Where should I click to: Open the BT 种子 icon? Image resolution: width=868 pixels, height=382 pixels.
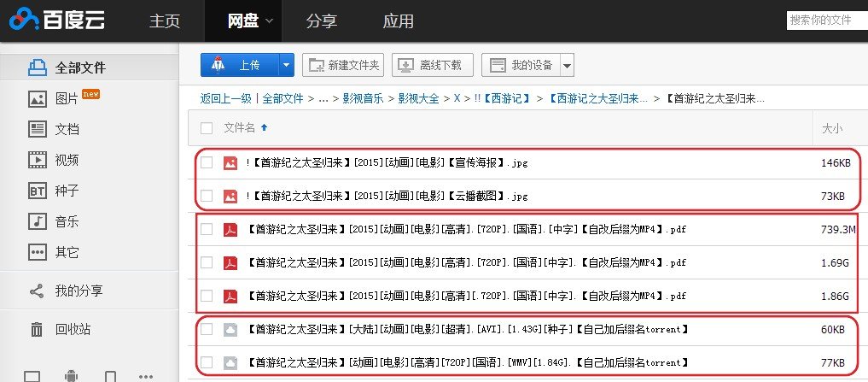38,191
